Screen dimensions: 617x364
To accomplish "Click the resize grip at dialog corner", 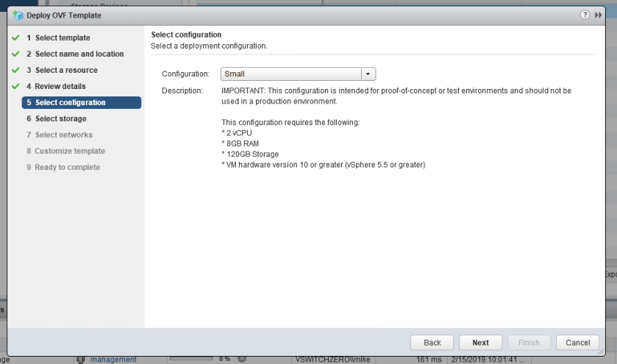I will coord(601,351).
